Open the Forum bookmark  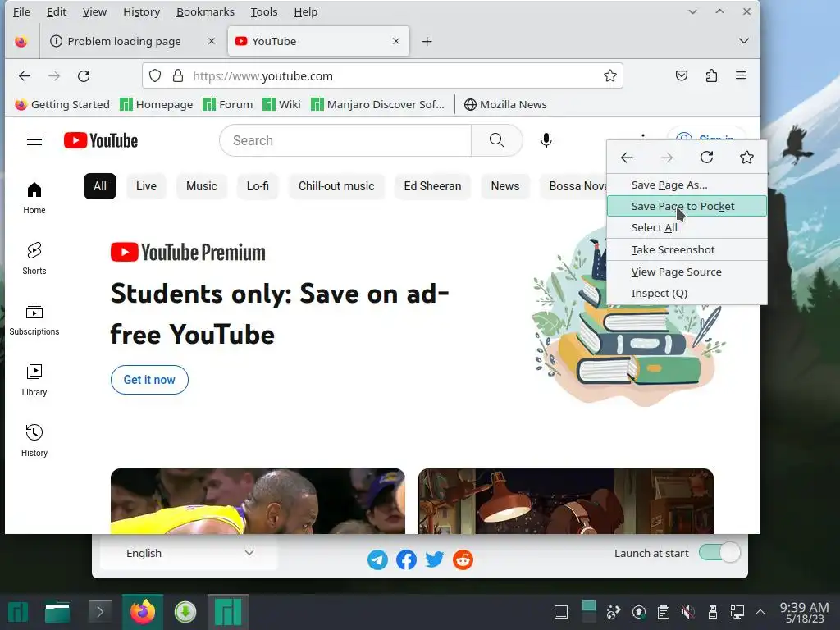pyautogui.click(x=228, y=104)
